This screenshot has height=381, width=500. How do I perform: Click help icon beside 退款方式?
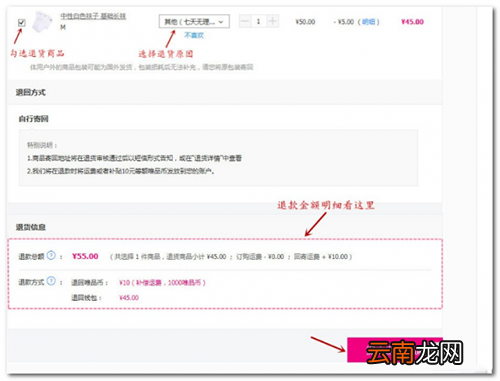coord(51,281)
